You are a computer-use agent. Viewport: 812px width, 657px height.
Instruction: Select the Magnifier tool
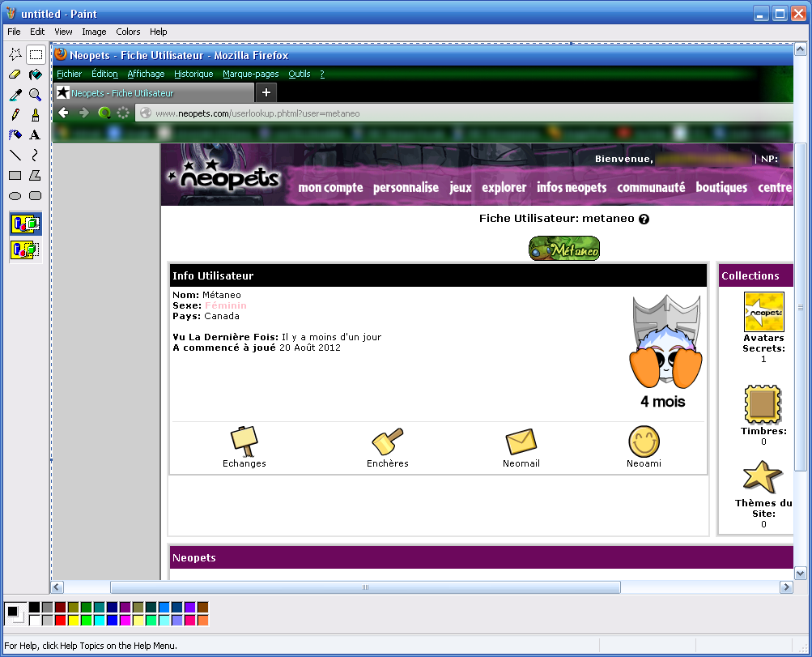click(x=35, y=94)
